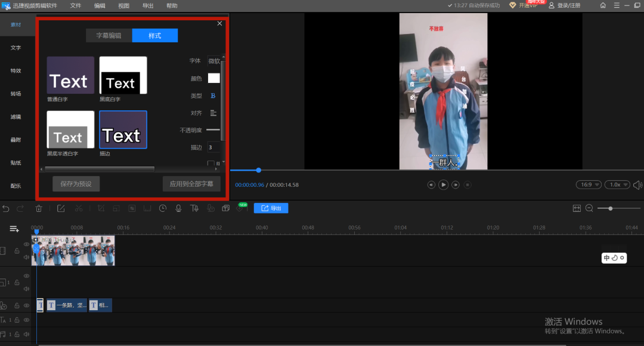This screenshot has height=346, width=644.
Task: Click the zoom out magnifier icon
Action: 589,208
